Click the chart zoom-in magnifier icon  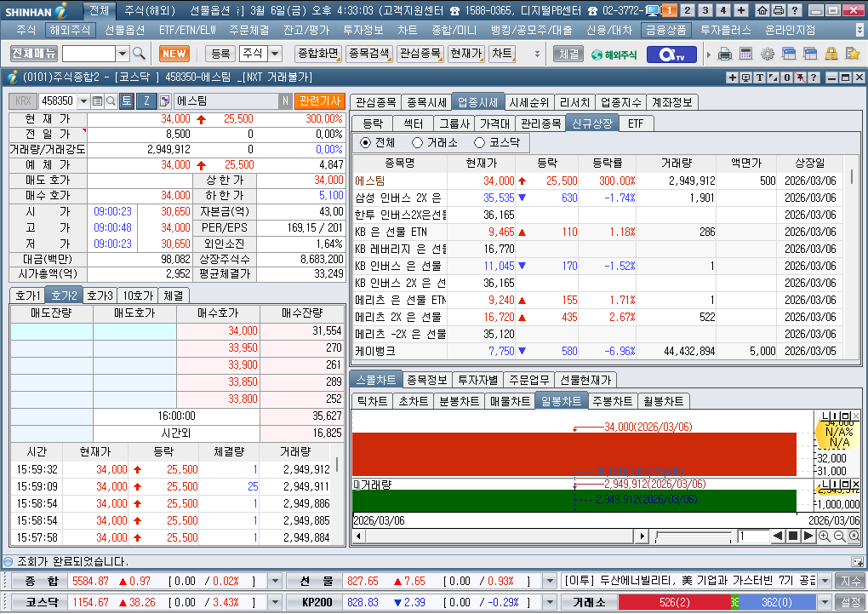click(x=824, y=536)
